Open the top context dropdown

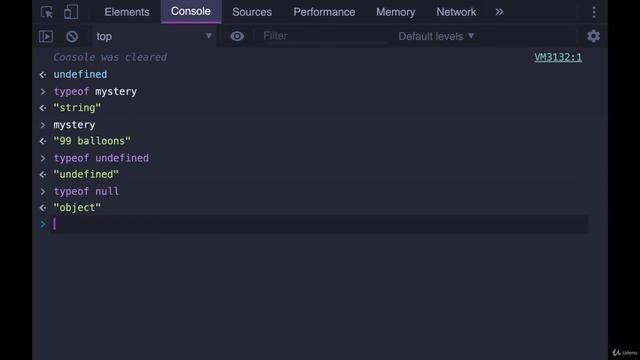(154, 36)
